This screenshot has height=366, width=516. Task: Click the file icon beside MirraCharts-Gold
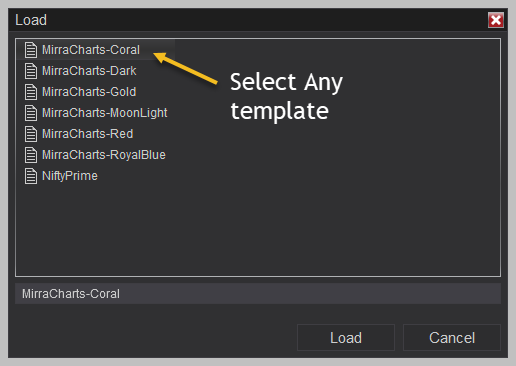[31, 92]
